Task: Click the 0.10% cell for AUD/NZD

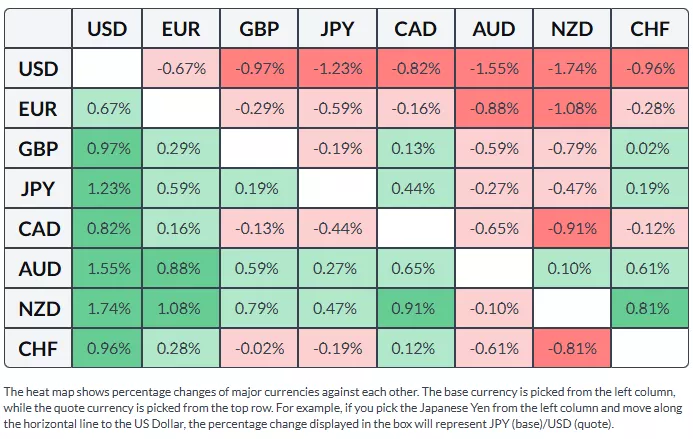Action: click(571, 269)
